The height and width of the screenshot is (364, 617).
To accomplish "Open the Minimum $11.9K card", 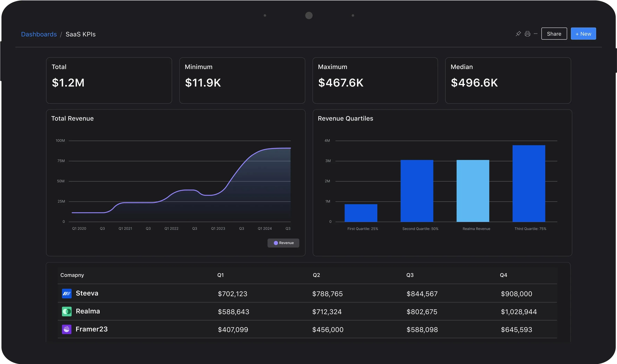I will pos(242,80).
